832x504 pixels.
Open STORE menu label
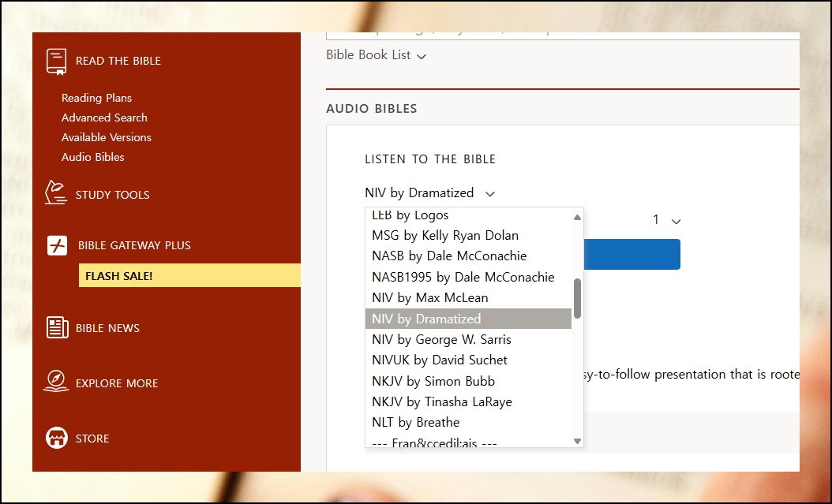(92, 439)
